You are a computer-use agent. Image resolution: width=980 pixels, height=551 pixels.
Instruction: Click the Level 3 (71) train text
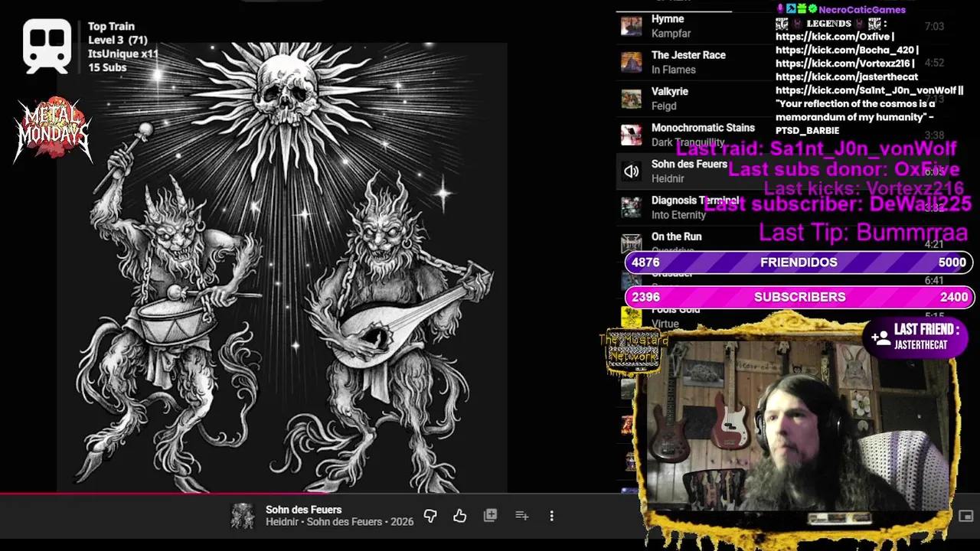118,40
